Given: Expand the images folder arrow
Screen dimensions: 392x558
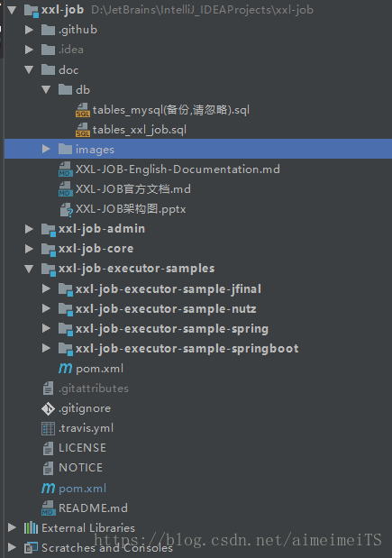Looking at the screenshot, I should (x=46, y=149).
